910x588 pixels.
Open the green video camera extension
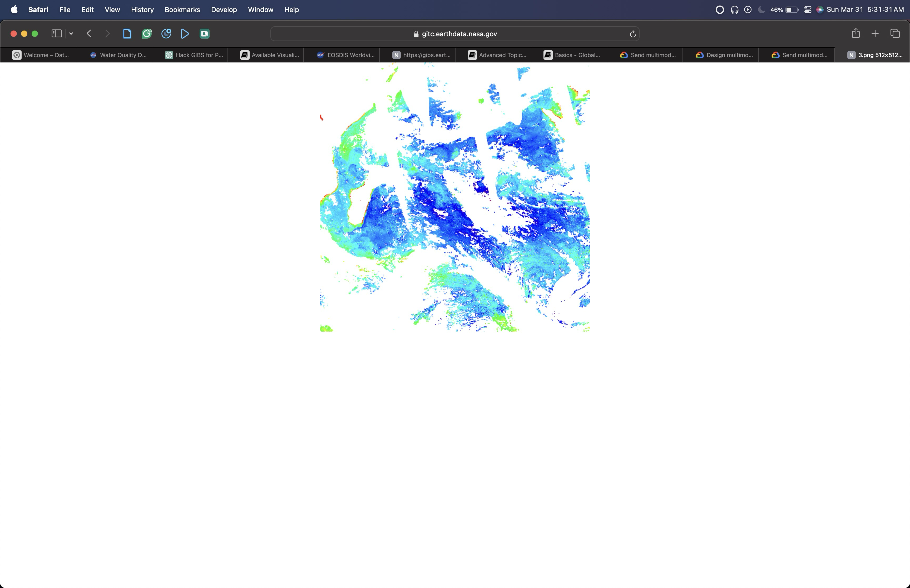coord(205,34)
